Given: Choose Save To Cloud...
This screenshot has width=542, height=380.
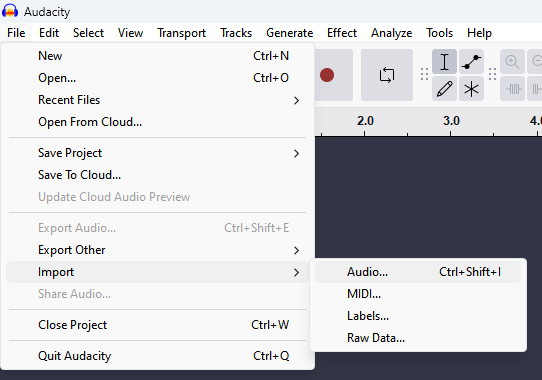Looking at the screenshot, I should tap(157, 175).
